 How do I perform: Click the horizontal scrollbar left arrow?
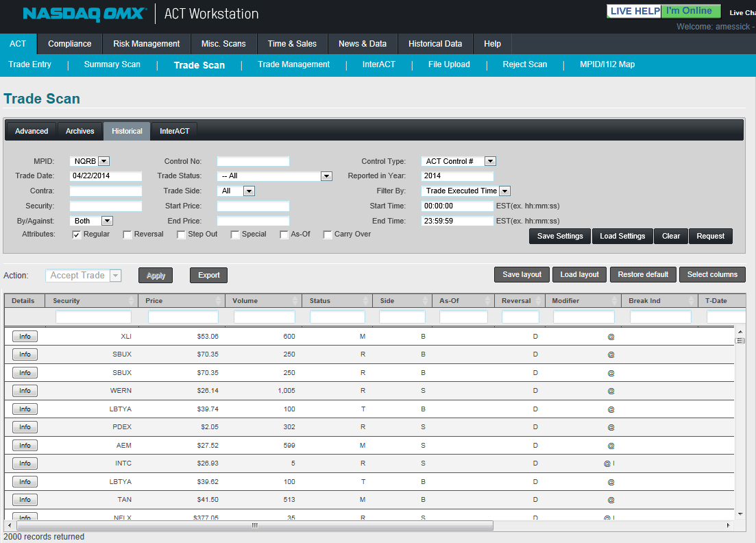point(10,525)
